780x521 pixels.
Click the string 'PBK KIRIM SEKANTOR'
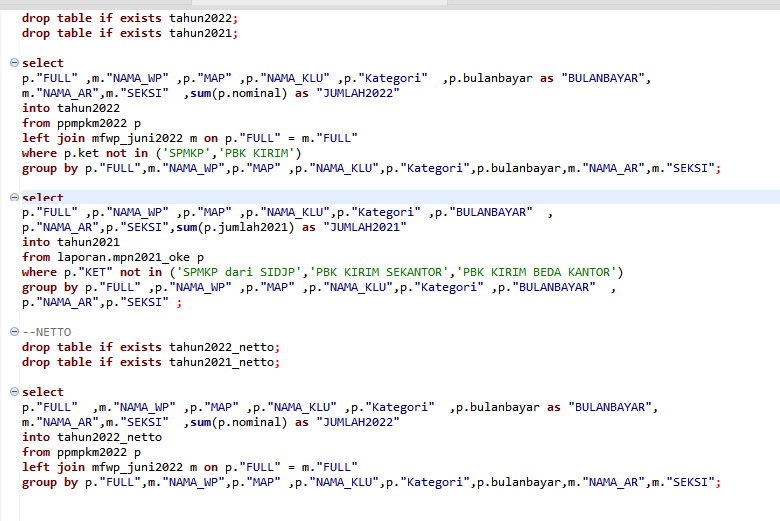point(379,272)
